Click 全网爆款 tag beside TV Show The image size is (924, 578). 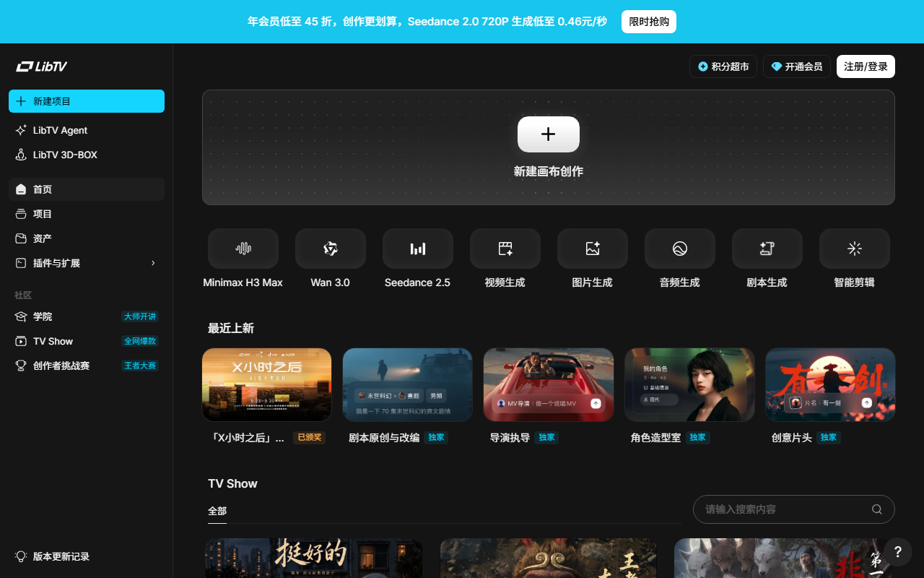click(x=140, y=341)
